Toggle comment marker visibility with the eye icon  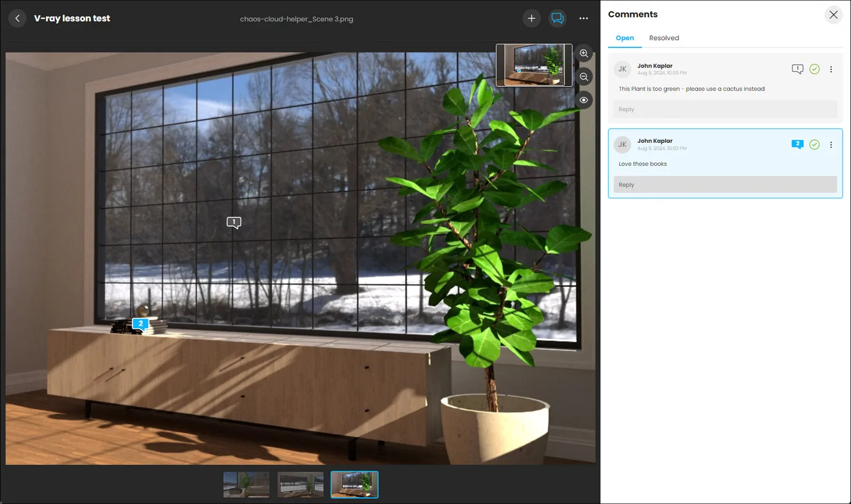coord(584,100)
